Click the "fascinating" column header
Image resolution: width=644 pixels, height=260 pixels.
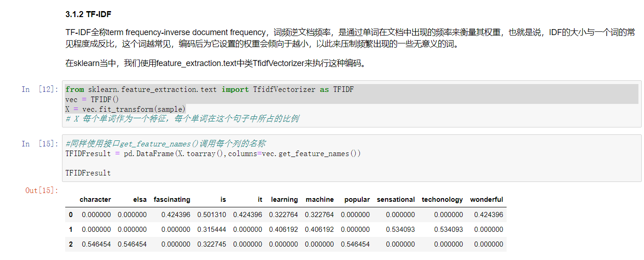[x=172, y=200]
